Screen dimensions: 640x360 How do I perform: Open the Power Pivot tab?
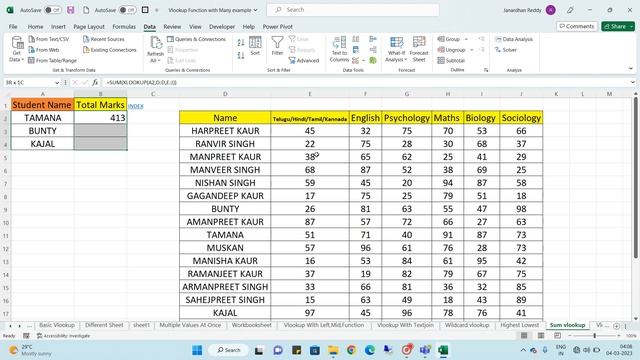tap(278, 27)
